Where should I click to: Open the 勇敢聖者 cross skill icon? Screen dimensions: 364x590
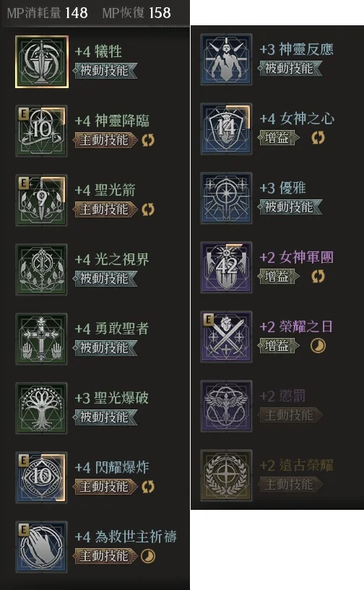click(x=41, y=339)
